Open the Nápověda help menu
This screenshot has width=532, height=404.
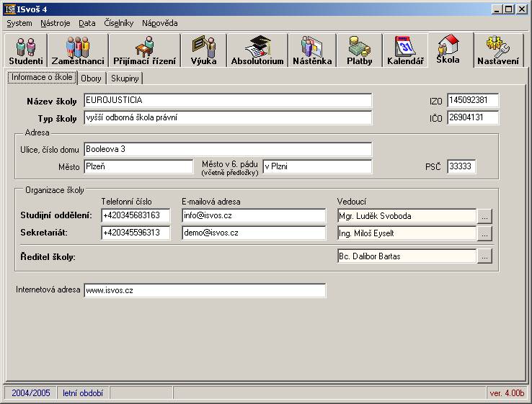[x=159, y=23]
